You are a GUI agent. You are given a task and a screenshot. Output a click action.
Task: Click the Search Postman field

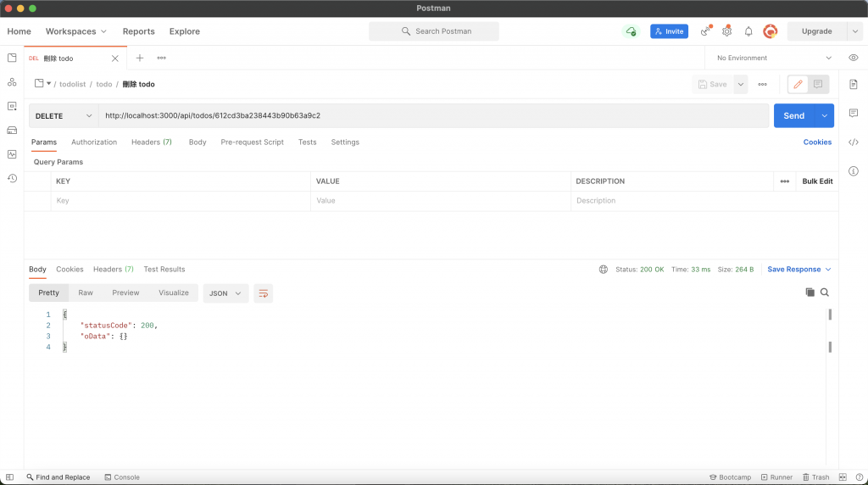coord(433,31)
